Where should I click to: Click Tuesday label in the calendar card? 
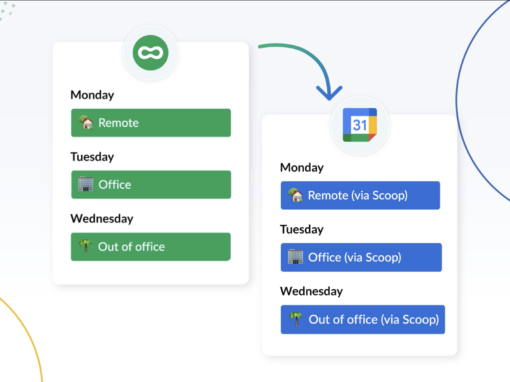point(302,229)
